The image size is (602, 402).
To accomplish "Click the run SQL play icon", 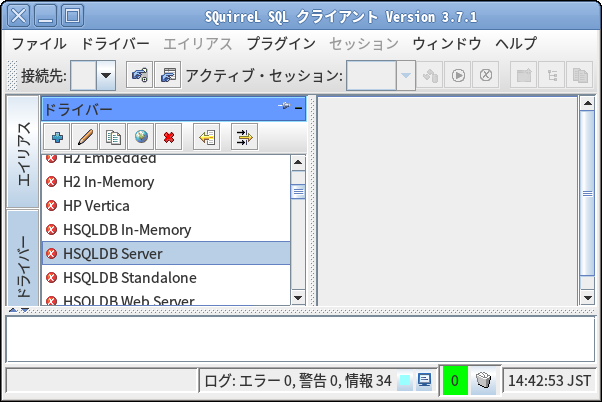I will point(458,75).
